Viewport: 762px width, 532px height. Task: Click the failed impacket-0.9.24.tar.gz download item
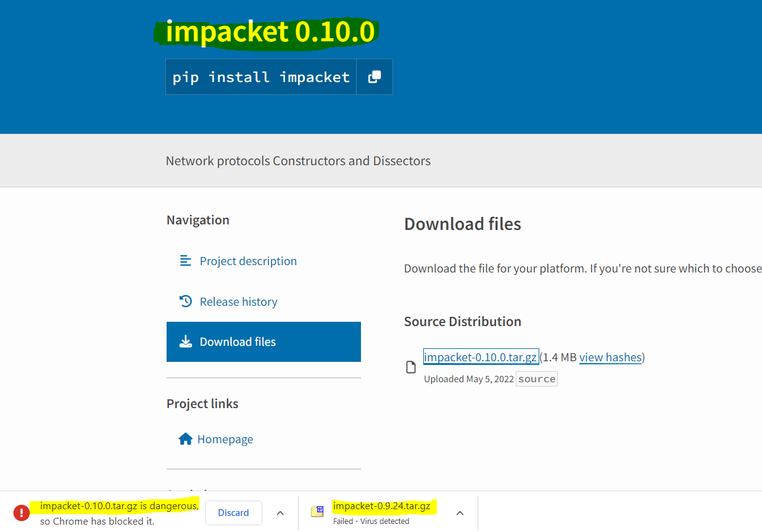tap(381, 512)
